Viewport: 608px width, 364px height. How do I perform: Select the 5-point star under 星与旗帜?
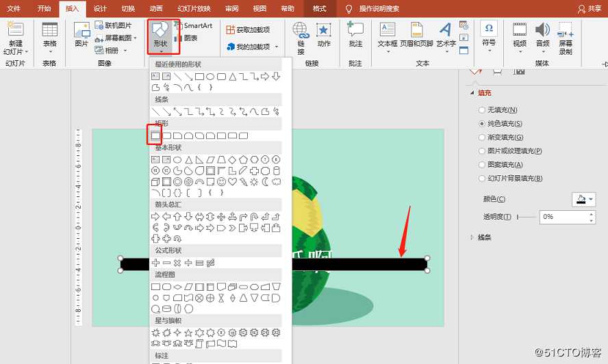[188, 333]
